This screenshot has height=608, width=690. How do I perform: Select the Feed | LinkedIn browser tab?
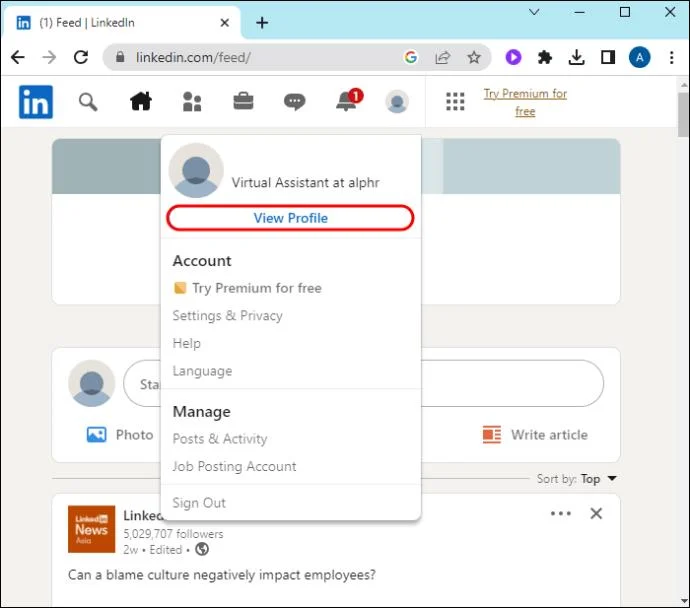122,22
